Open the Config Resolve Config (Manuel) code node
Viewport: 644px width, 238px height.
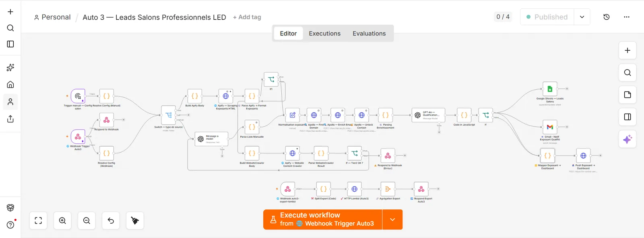click(107, 96)
